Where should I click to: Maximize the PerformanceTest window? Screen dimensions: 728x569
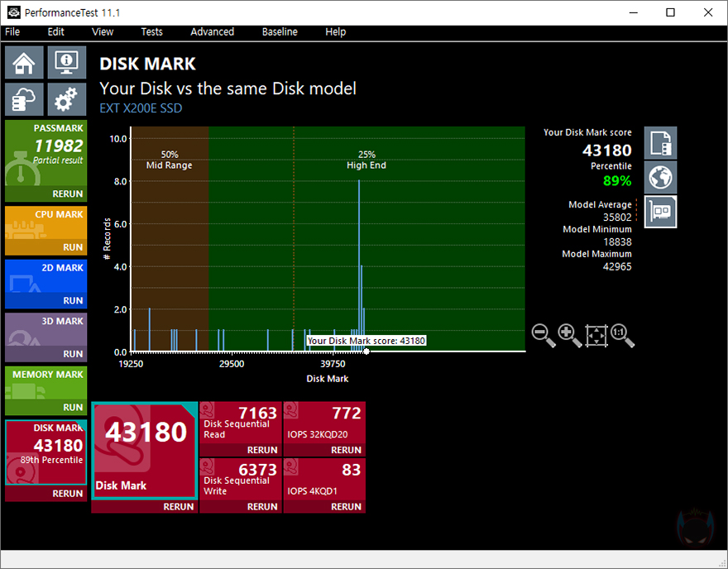point(670,12)
